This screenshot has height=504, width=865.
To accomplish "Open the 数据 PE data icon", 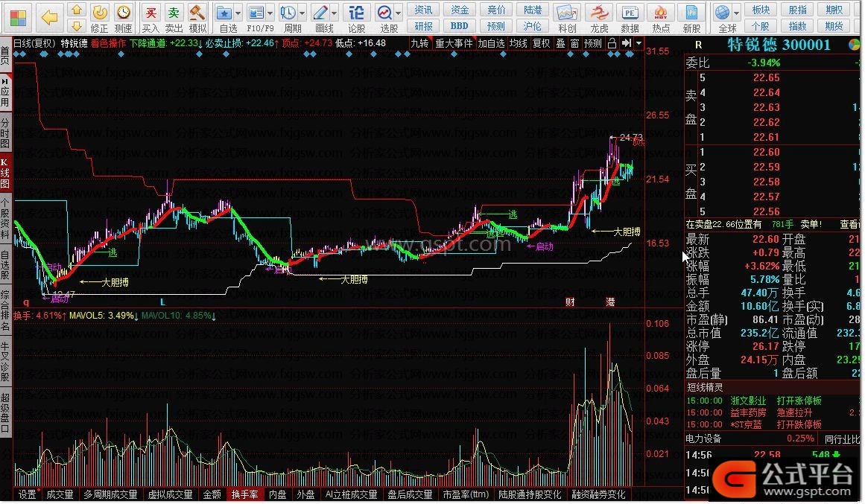I will (630, 18).
